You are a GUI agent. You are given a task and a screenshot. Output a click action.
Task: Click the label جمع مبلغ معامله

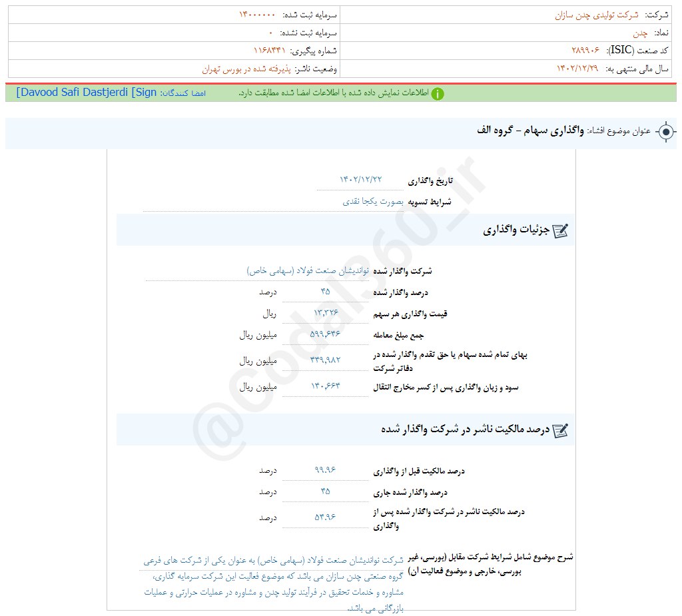(x=398, y=335)
